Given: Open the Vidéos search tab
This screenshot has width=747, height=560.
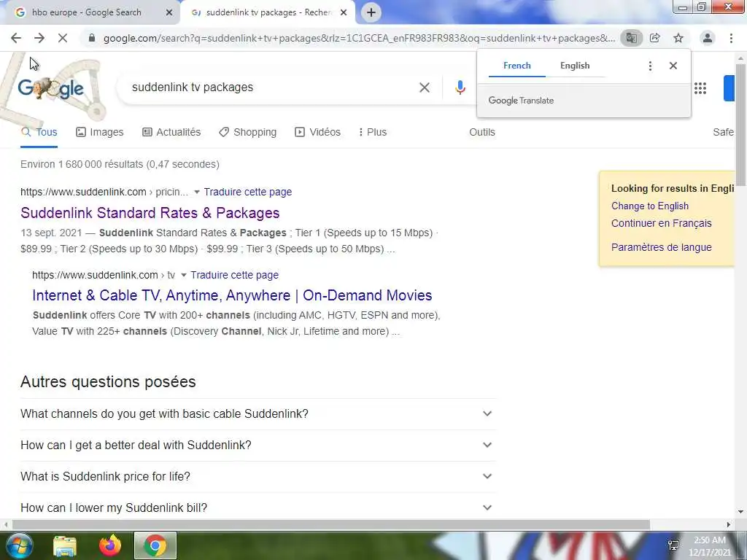Looking at the screenshot, I should coord(318,132).
